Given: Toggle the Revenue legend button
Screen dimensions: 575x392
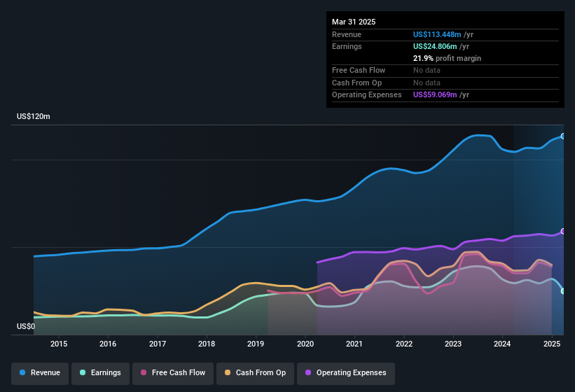Looking at the screenshot, I should 40,373.
